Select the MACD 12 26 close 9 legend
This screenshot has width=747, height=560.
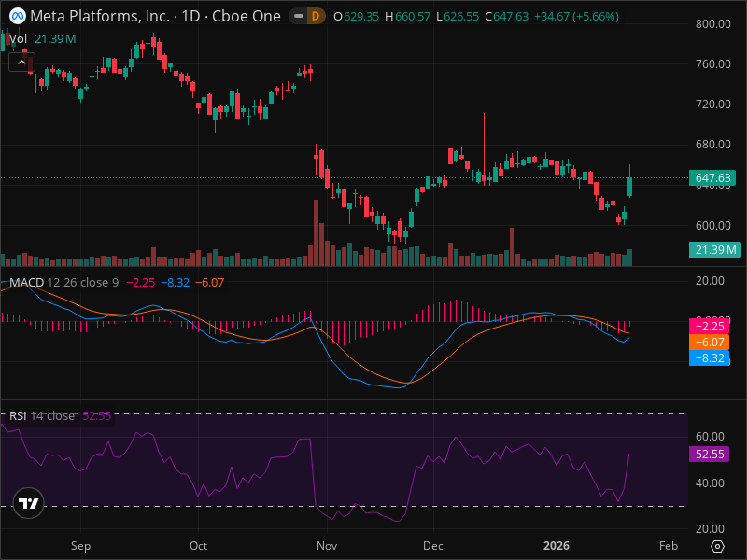click(x=63, y=283)
